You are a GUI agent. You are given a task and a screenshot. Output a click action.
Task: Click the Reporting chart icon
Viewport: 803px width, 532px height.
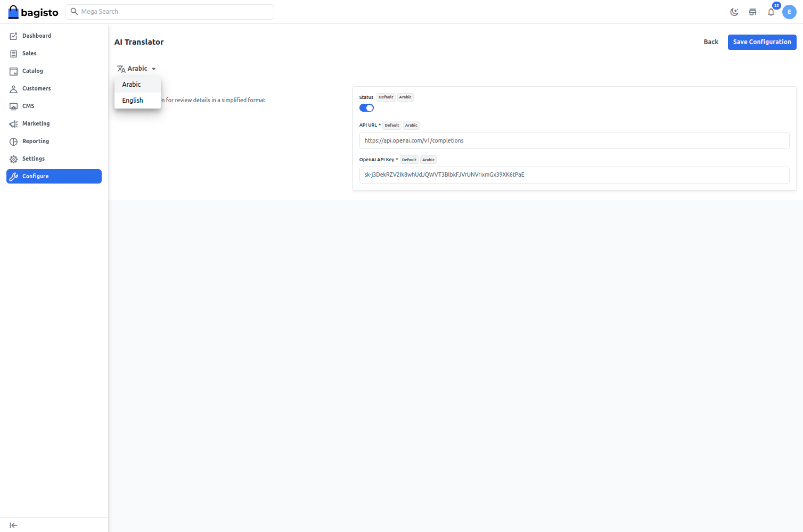click(x=14, y=142)
